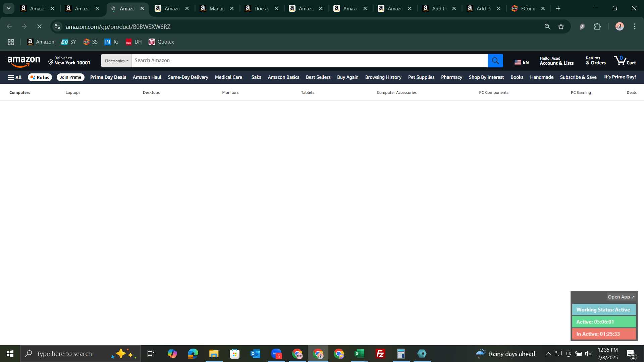Change Deliver to New York 10001
This screenshot has width=644, height=362.
(x=69, y=61)
